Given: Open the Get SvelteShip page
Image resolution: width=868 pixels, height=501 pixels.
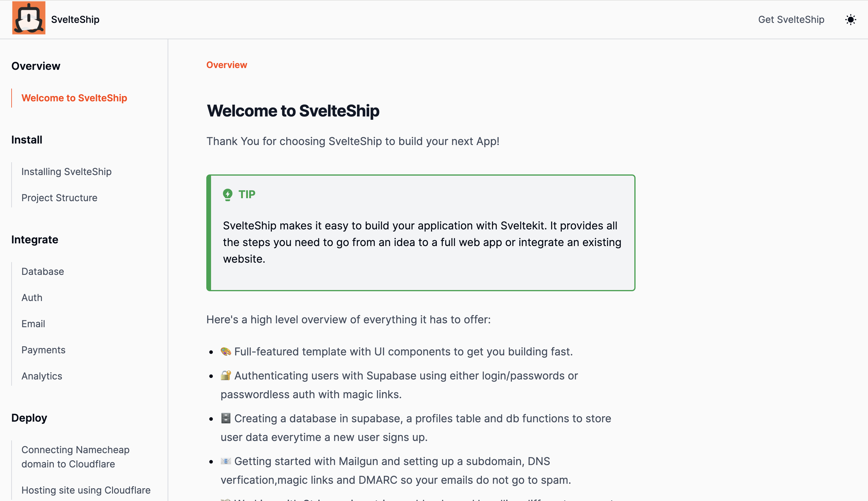Looking at the screenshot, I should pyautogui.click(x=791, y=19).
